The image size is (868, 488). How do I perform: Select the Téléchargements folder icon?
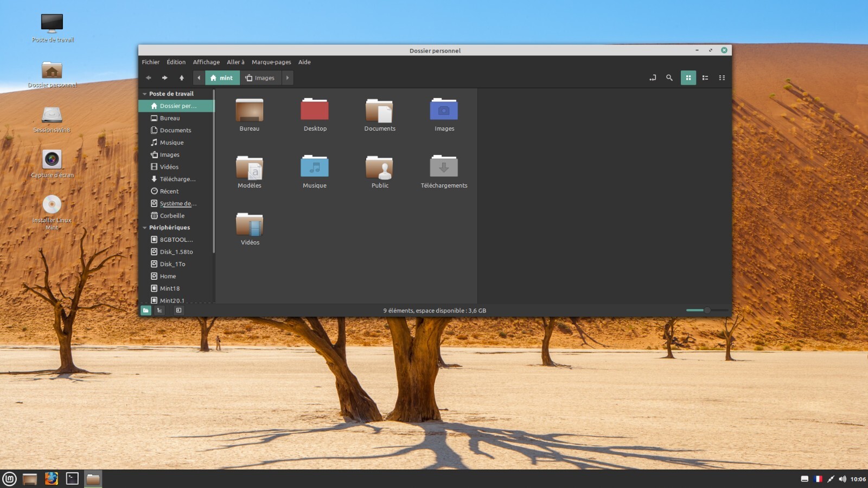tap(444, 166)
